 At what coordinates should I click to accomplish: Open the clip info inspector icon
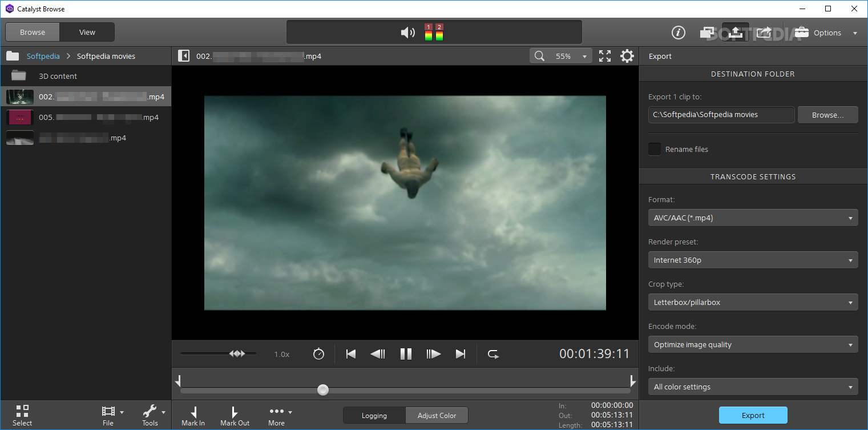(678, 33)
